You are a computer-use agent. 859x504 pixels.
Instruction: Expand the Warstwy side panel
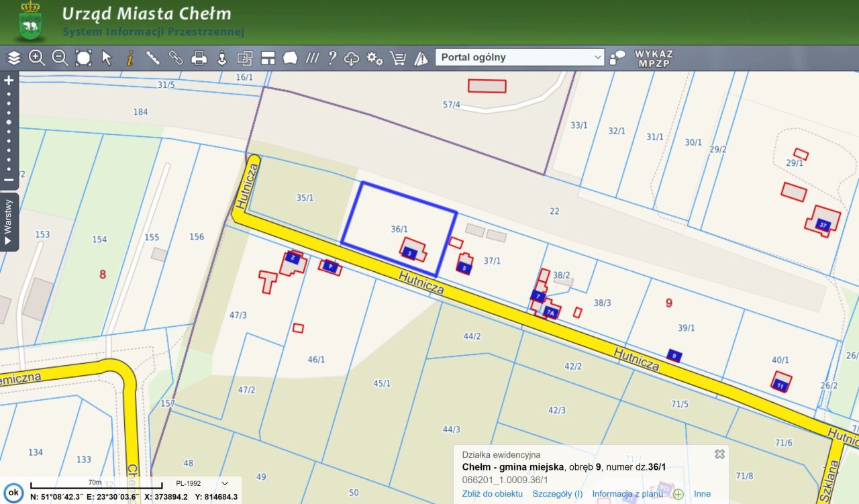9,221
